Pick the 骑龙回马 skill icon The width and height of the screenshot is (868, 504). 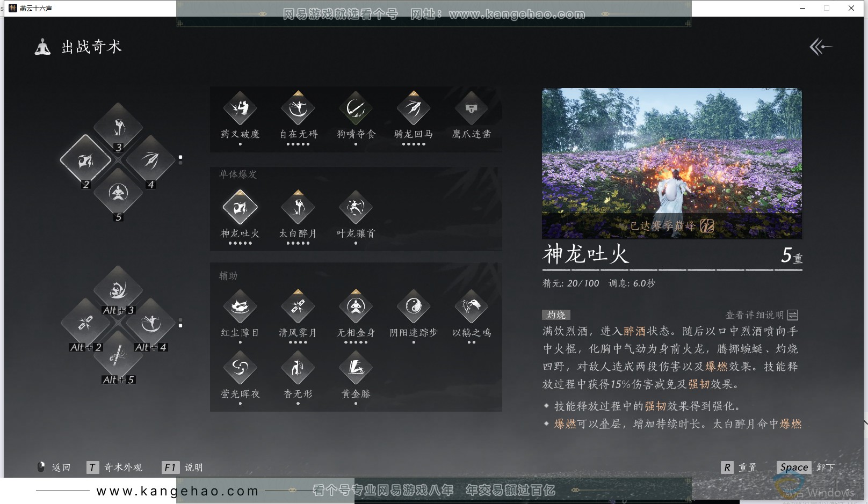414,108
